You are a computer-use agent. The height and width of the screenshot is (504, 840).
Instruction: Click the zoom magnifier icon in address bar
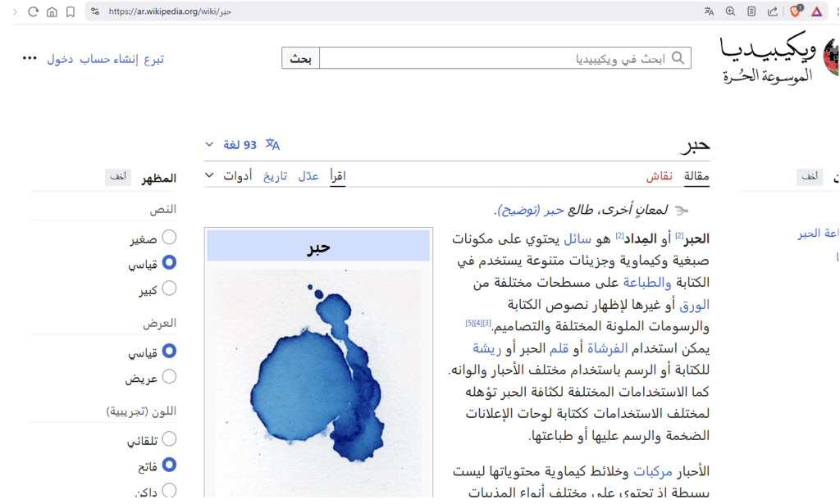[x=730, y=11]
